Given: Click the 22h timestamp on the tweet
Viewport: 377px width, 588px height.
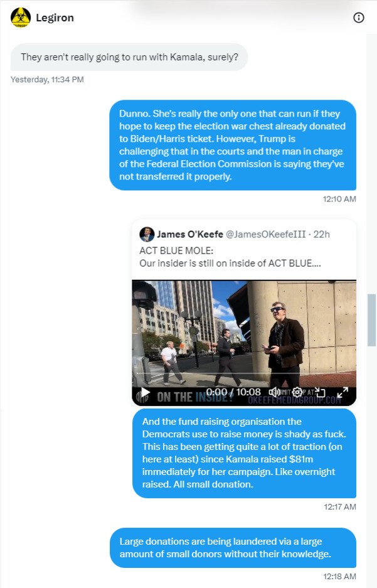Looking at the screenshot, I should click(x=322, y=234).
